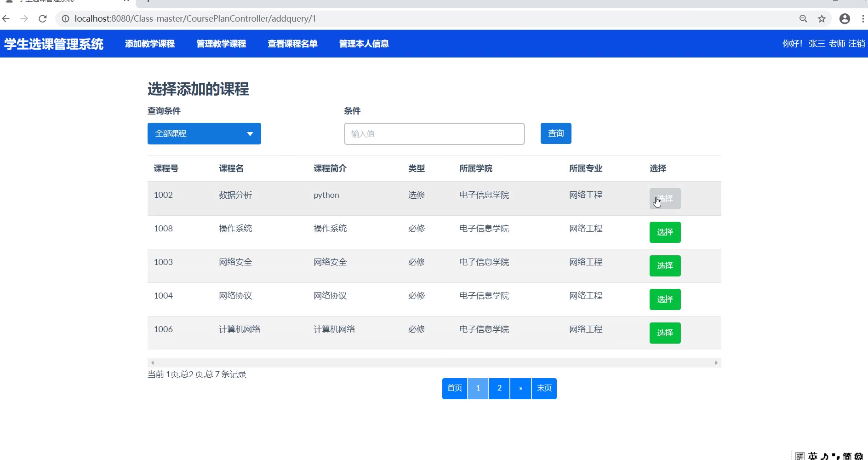Open the 管理教学课程 menu
The image size is (868, 460).
coord(221,44)
